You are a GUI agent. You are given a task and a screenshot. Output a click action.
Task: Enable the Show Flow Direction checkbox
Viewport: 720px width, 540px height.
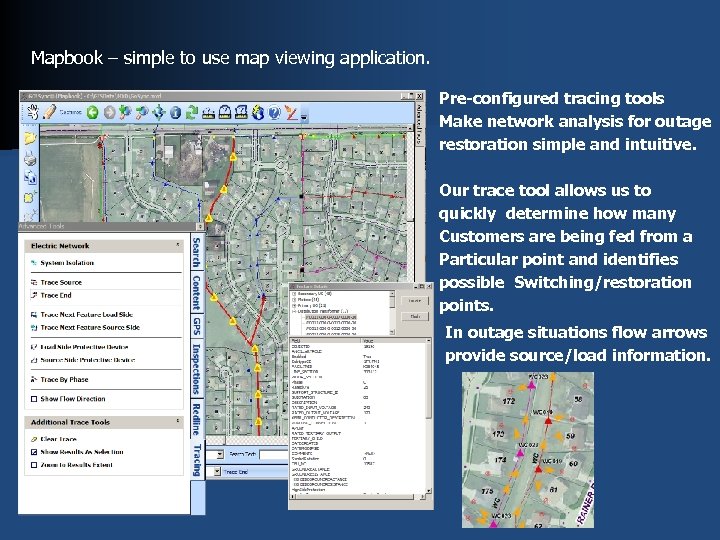click(34, 399)
